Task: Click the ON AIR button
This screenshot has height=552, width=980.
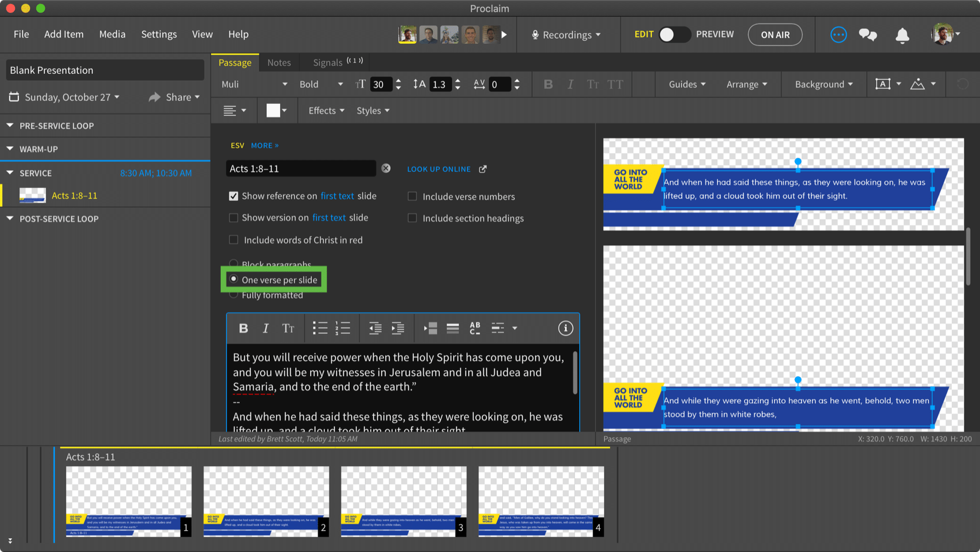Action: (x=775, y=35)
